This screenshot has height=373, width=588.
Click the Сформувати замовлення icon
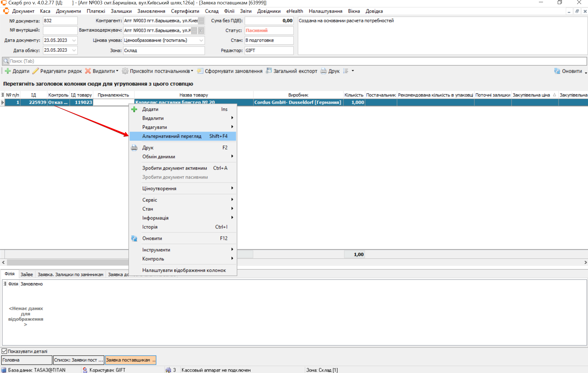[200, 71]
